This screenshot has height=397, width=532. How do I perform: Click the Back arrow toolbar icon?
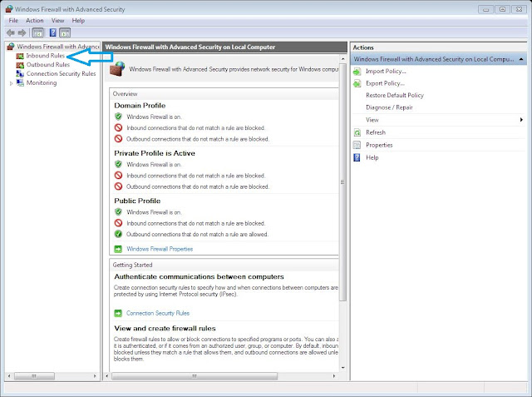coord(11,33)
